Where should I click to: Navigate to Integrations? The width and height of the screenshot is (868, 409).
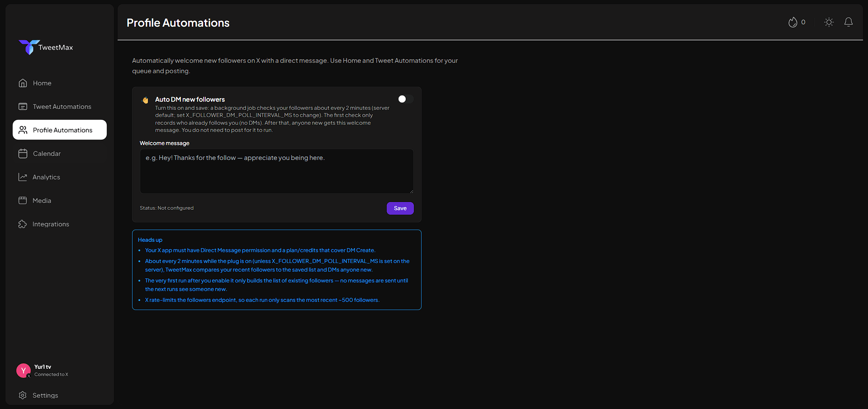point(60,224)
